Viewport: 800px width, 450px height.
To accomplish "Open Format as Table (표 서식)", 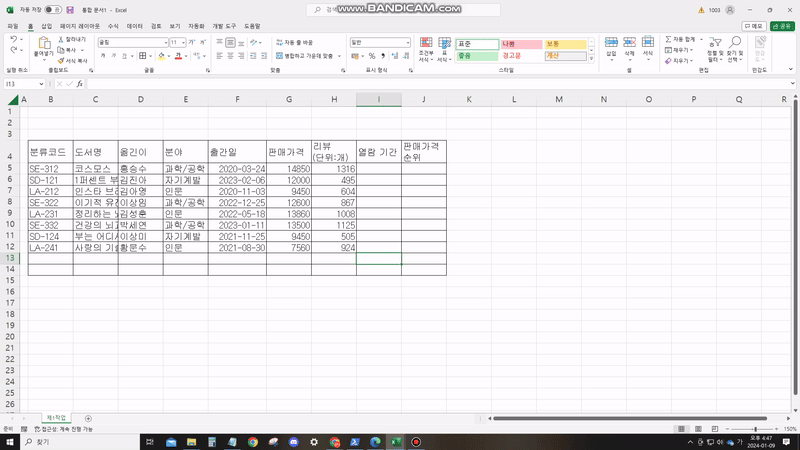I will pyautogui.click(x=444, y=49).
